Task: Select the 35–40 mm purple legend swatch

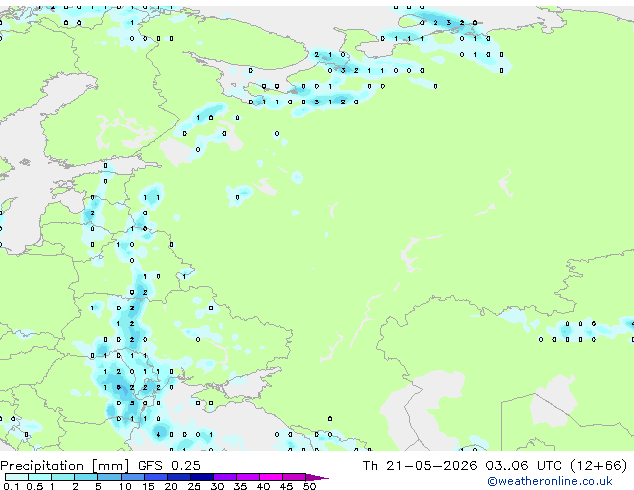Action: click(x=248, y=477)
